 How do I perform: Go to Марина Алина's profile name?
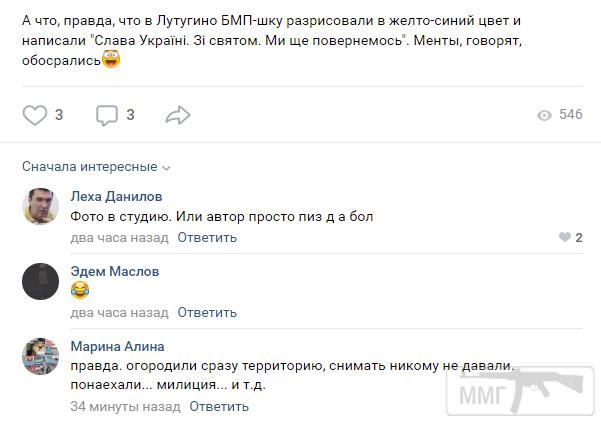pyautogui.click(x=117, y=347)
